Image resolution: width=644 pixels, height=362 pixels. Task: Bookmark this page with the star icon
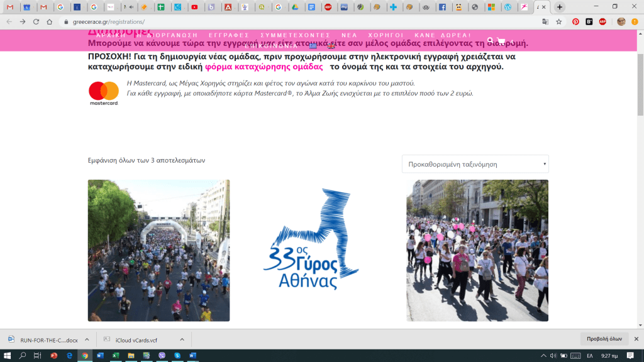558,21
